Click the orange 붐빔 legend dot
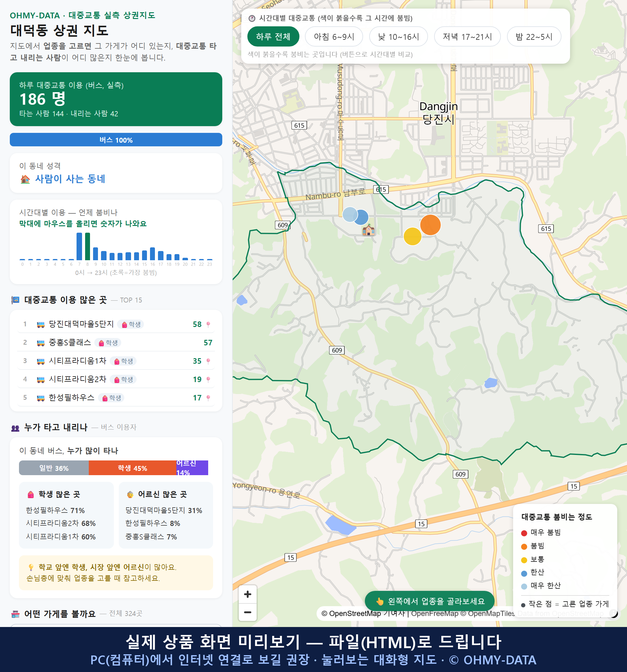The width and height of the screenshot is (627, 672). pos(524,546)
